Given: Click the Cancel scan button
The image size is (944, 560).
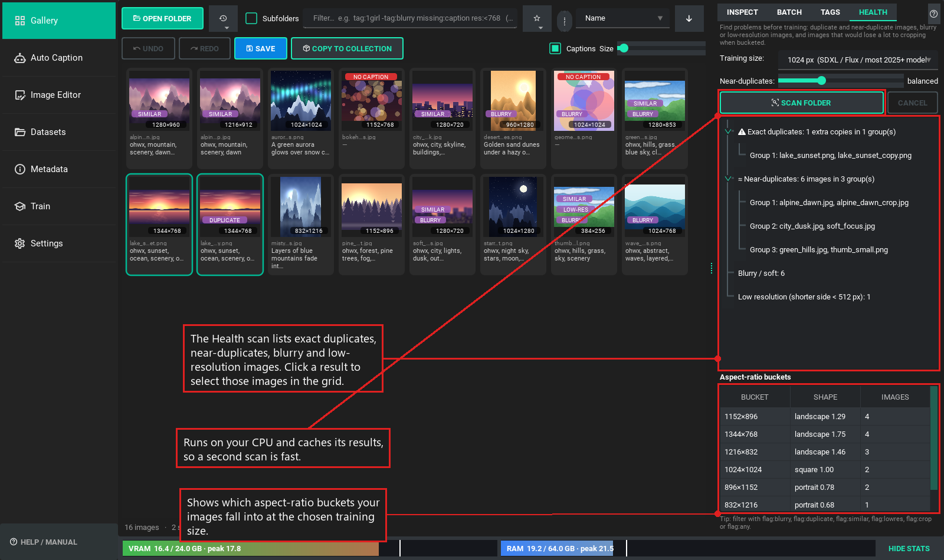Looking at the screenshot, I should coord(913,103).
